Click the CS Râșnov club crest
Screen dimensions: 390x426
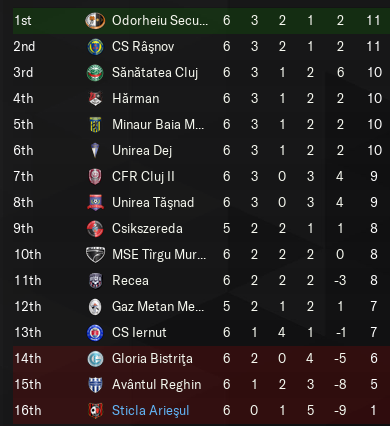tap(95, 47)
